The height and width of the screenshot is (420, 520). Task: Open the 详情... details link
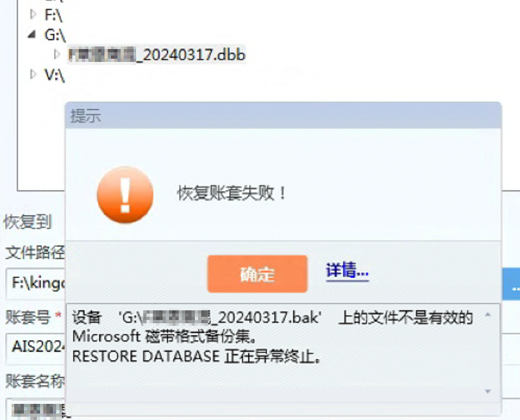click(x=347, y=271)
